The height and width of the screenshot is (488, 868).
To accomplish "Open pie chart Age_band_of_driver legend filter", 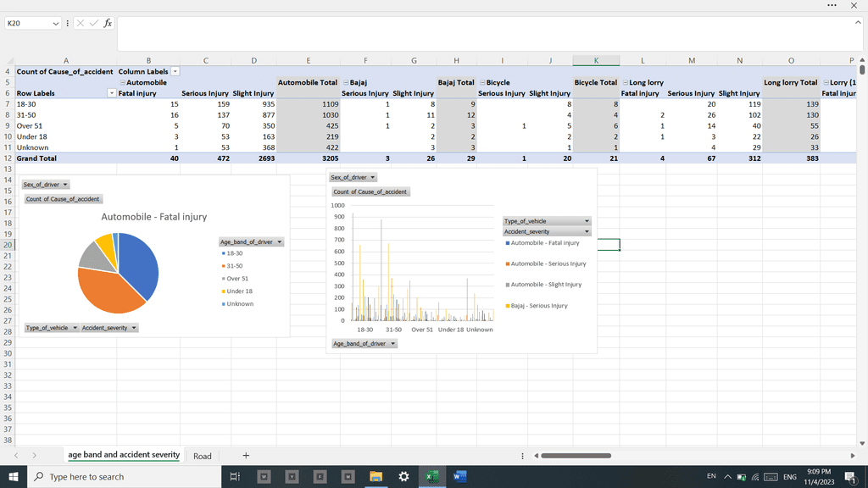I will coord(251,241).
